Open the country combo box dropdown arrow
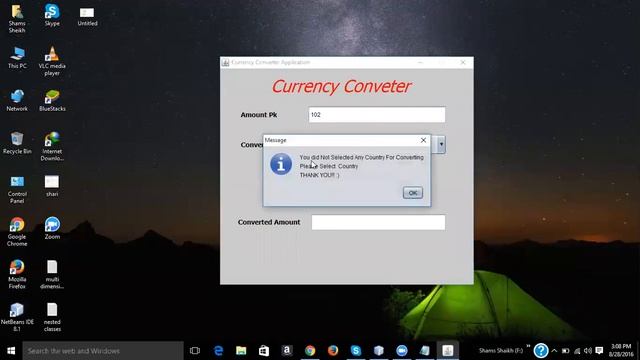The height and width of the screenshot is (360, 640). point(441,144)
